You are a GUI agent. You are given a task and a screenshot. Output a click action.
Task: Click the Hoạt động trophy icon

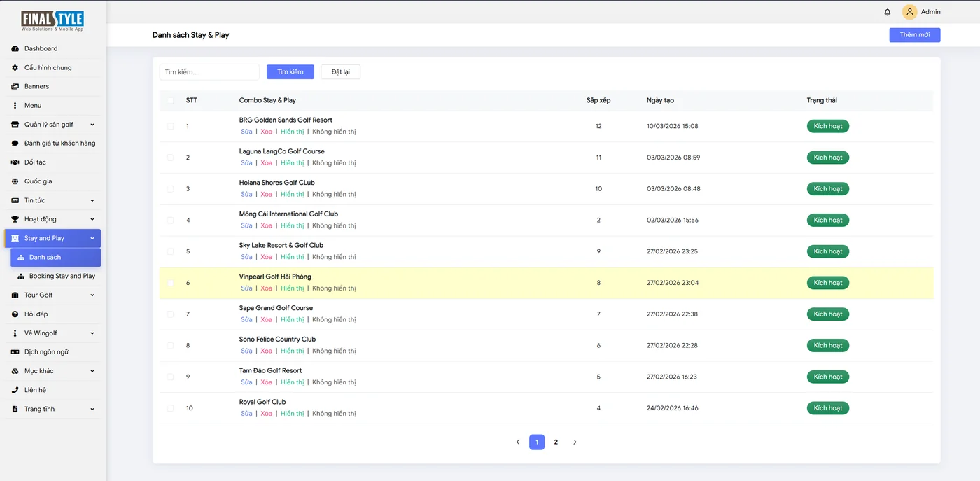tap(15, 219)
